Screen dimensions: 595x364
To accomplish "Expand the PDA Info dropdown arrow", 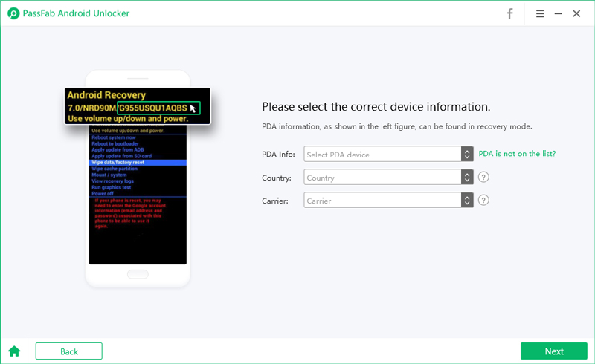I will (467, 155).
